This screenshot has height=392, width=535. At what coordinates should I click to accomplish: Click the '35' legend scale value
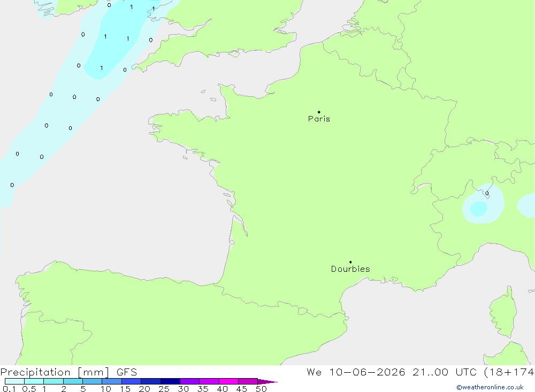point(203,389)
